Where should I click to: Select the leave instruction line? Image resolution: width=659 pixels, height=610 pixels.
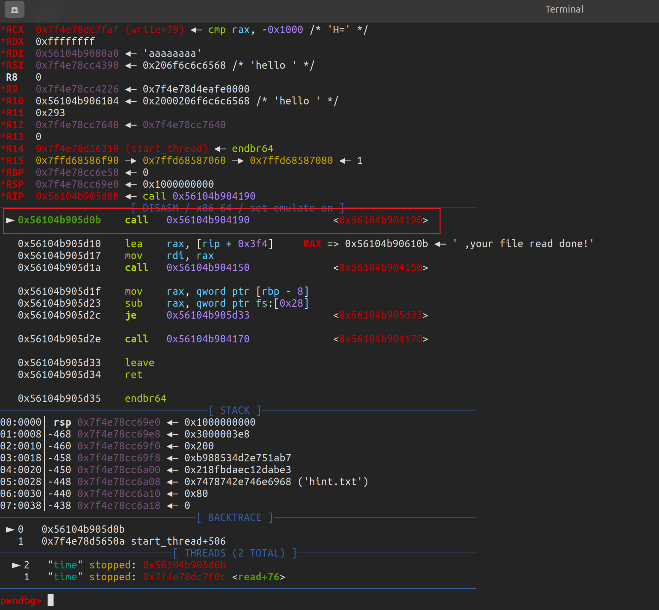point(86,363)
